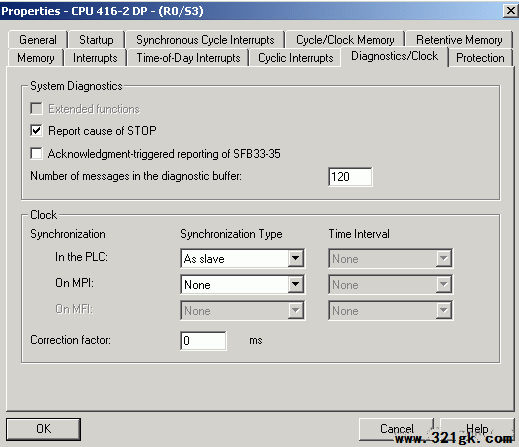Screen dimensions: 519x447
Task: Click the 'In the PLC:' label
Action: 81,257
